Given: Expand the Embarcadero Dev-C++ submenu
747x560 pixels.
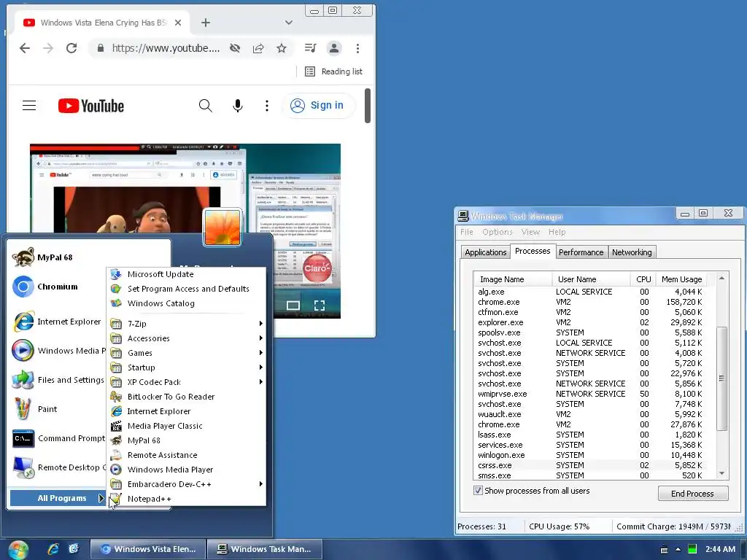Looking at the screenshot, I should pos(186,484).
